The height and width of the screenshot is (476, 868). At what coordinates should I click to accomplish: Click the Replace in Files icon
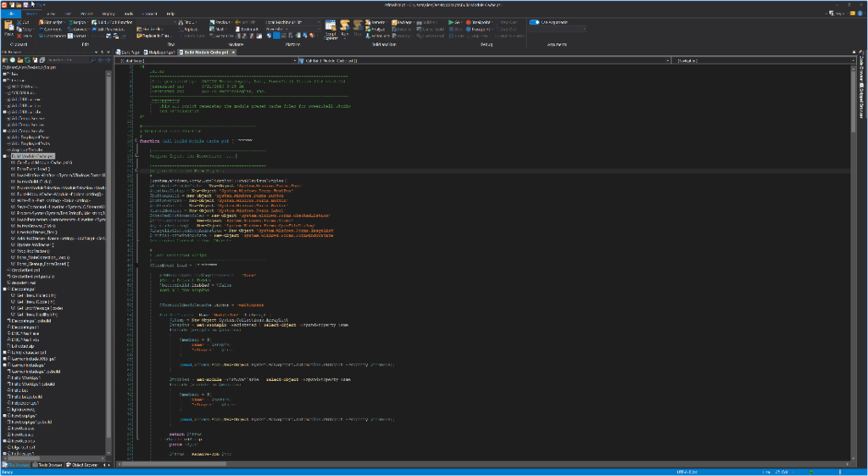tap(140, 36)
